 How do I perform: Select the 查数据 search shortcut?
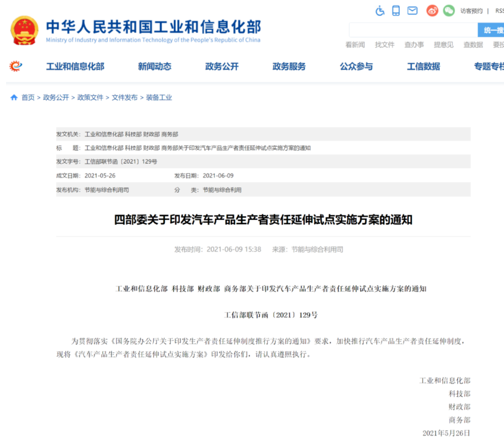473,45
